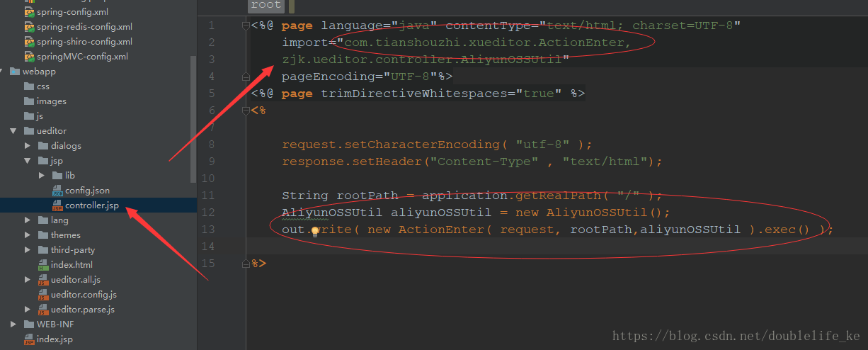Expand the lang folder arrow
The image size is (868, 350).
[x=28, y=220]
